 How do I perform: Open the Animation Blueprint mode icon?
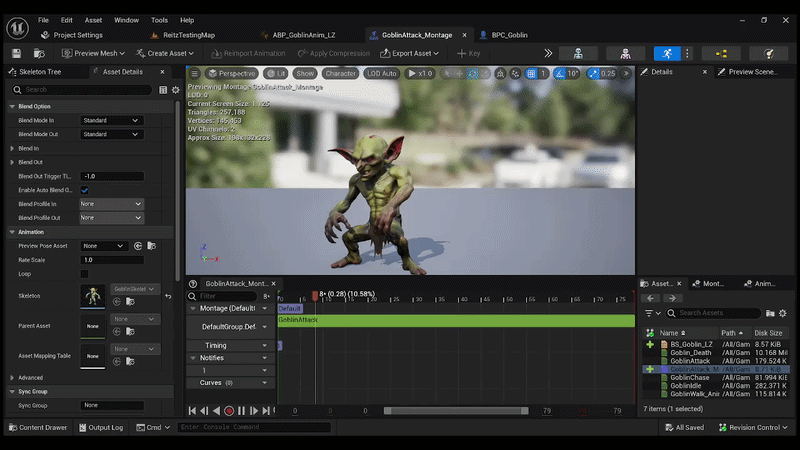click(x=721, y=53)
